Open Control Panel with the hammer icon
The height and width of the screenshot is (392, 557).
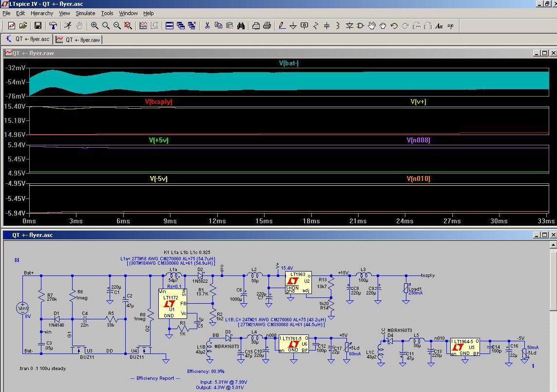53,25
